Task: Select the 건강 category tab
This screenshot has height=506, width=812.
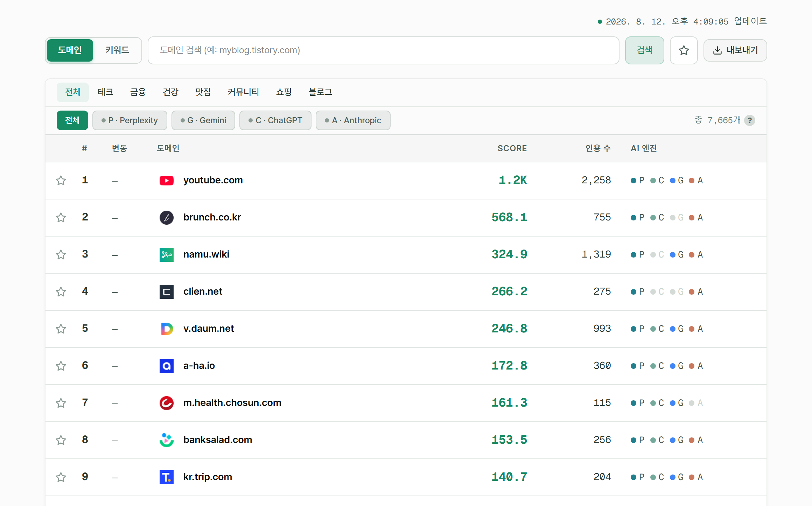Action: tap(170, 92)
